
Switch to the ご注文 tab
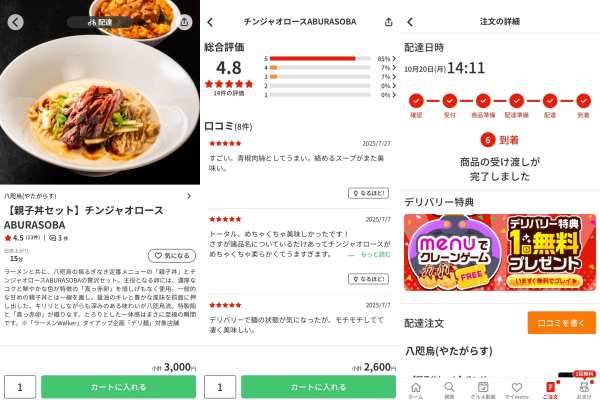click(550, 390)
